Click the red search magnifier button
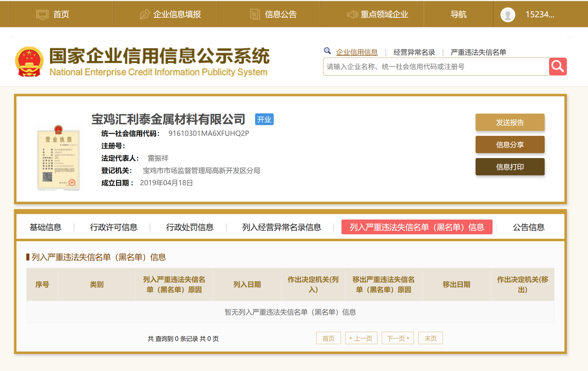Image resolution: width=588 pixels, height=371 pixels. coord(558,66)
